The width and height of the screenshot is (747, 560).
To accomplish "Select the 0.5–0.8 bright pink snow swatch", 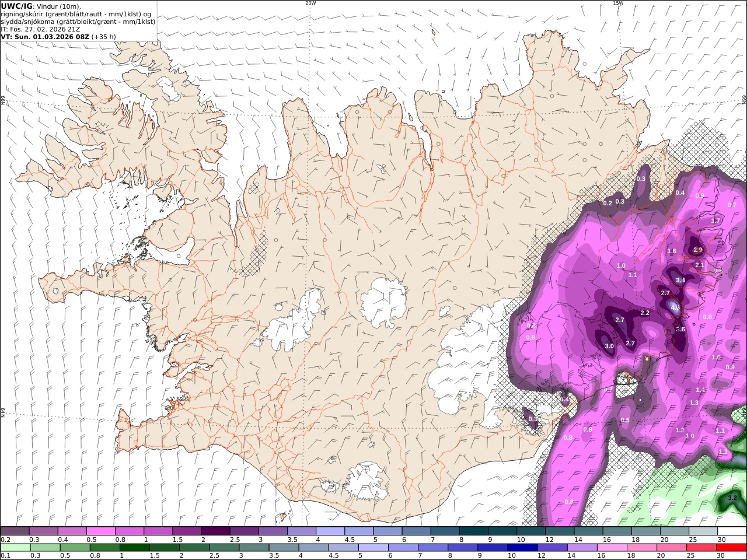I will (x=100, y=531).
